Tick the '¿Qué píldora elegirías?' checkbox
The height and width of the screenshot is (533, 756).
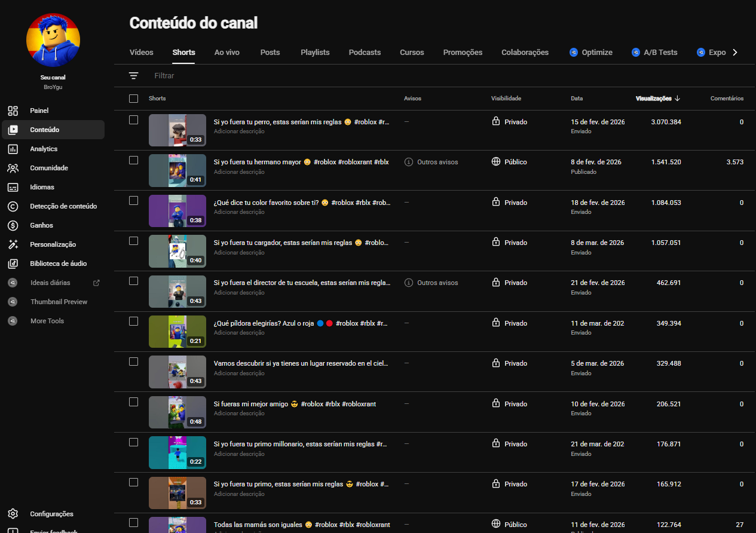[133, 321]
